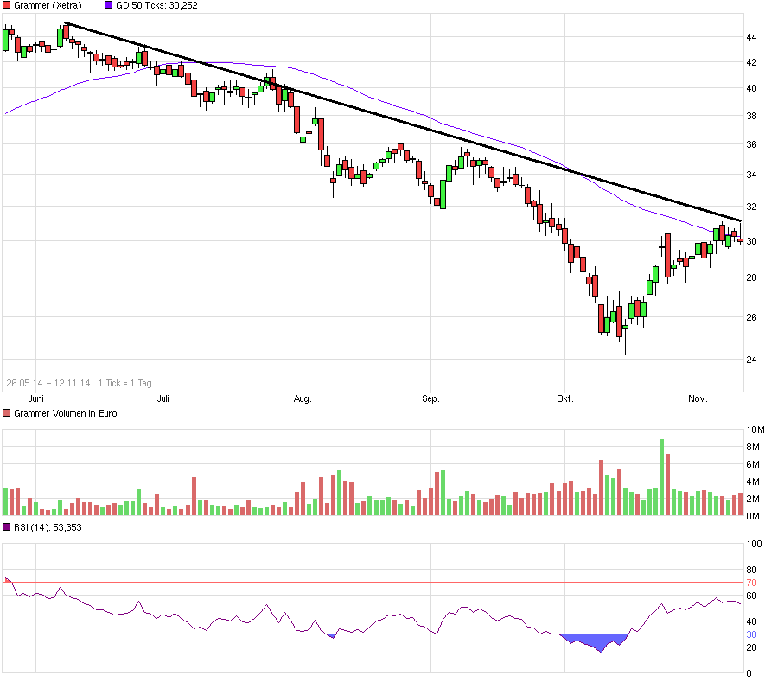Click the 44 price label on price axis
The width and height of the screenshot is (784, 682).
(x=751, y=37)
